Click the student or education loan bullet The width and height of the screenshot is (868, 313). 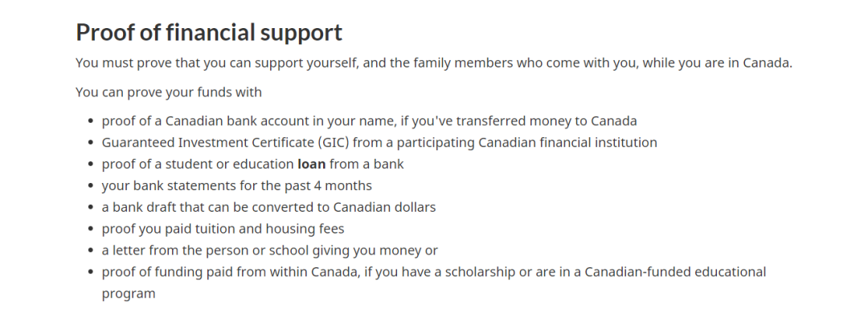pos(253,165)
